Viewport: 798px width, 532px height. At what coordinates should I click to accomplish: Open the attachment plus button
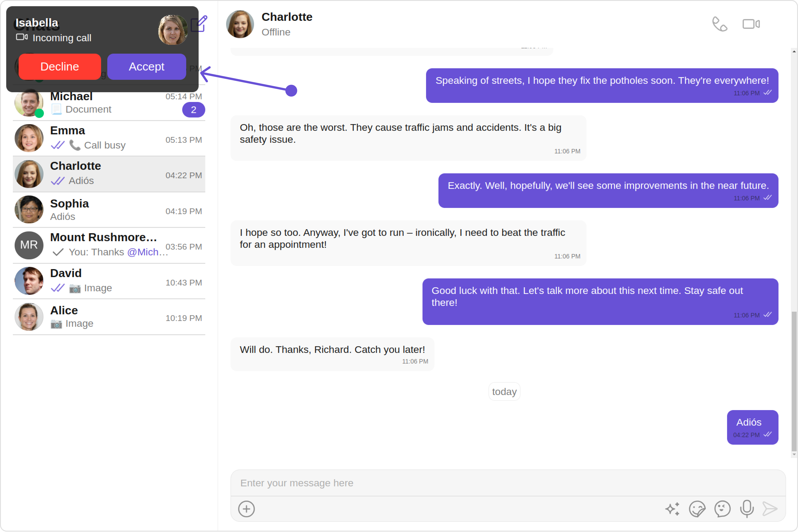click(246, 509)
